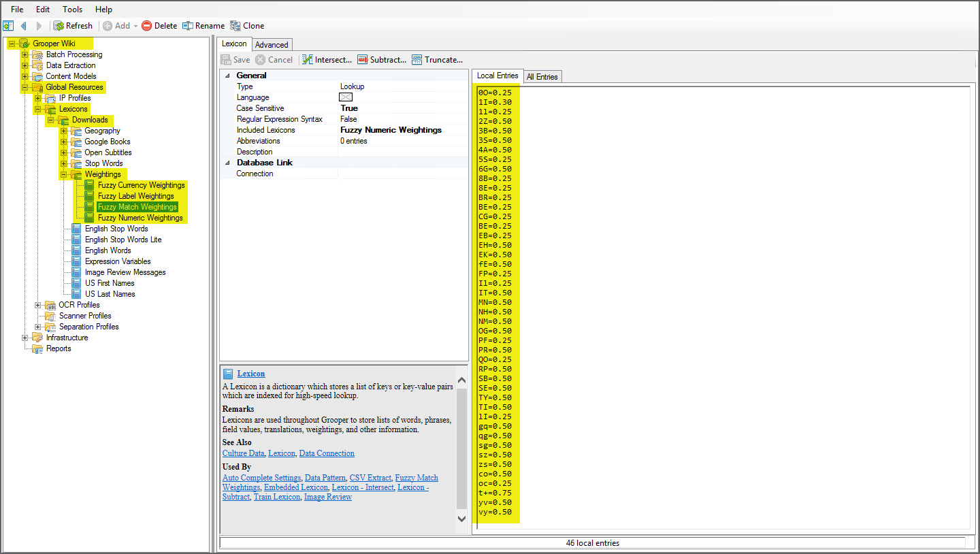Screen dimensions: 980x554
Task: Collapse the General property section
Action: point(227,76)
